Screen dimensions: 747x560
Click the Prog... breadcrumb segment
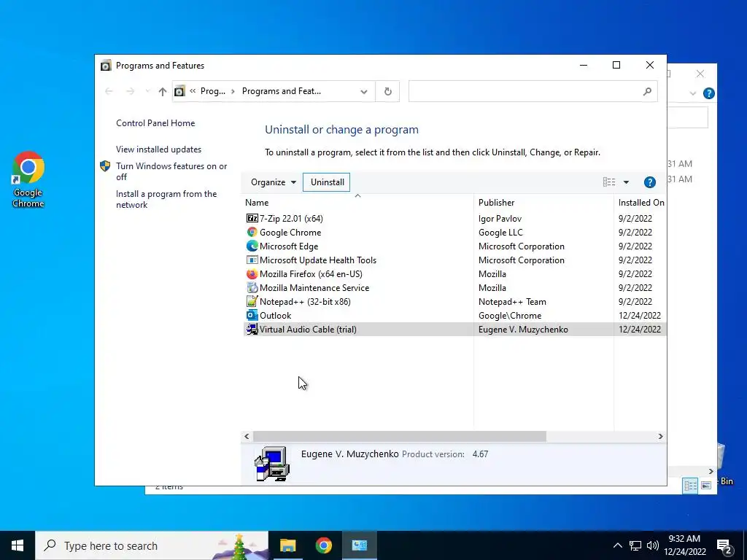pyautogui.click(x=212, y=91)
